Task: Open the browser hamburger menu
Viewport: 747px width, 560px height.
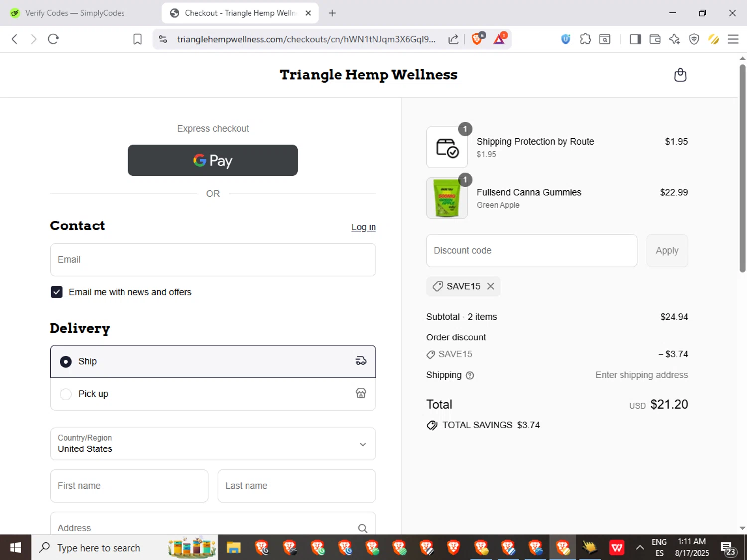Action: click(x=733, y=39)
